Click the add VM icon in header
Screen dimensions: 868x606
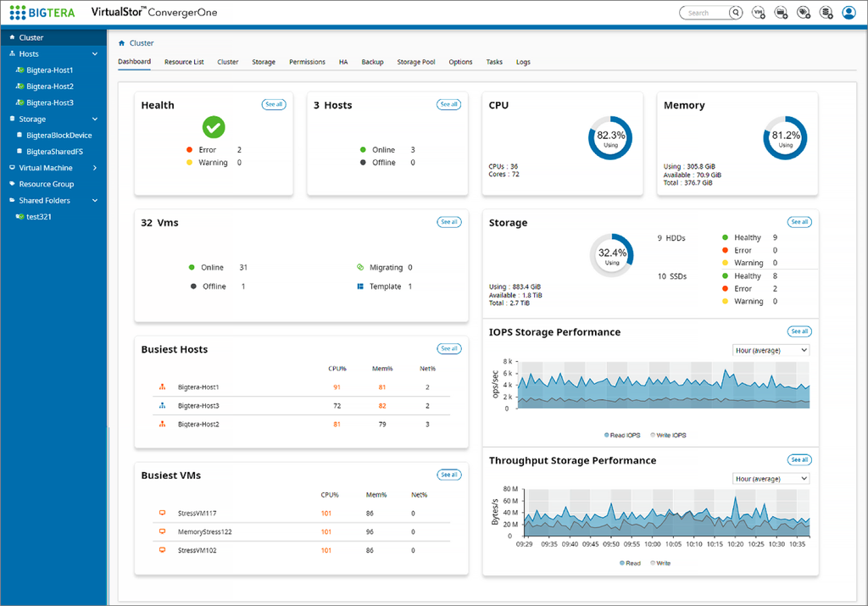click(x=759, y=13)
